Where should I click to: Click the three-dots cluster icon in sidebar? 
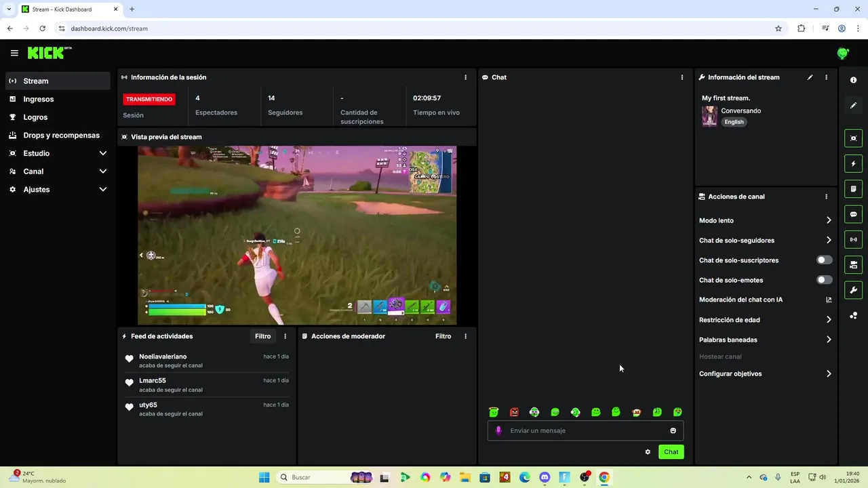(x=853, y=315)
